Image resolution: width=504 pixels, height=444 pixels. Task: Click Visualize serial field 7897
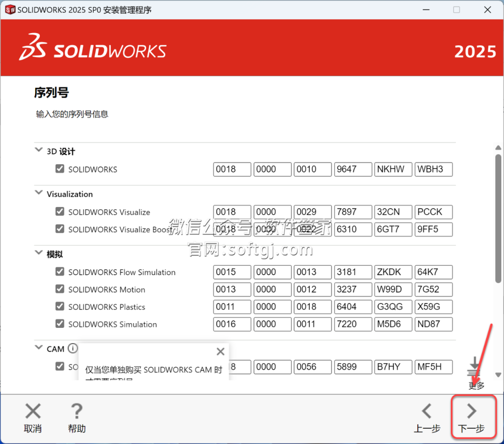pos(353,212)
